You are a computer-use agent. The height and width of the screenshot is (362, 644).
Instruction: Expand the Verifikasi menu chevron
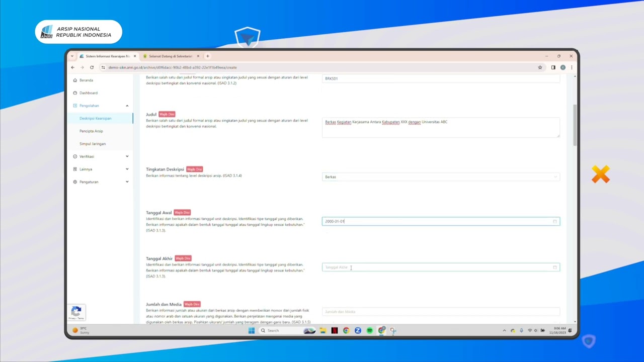127,156
